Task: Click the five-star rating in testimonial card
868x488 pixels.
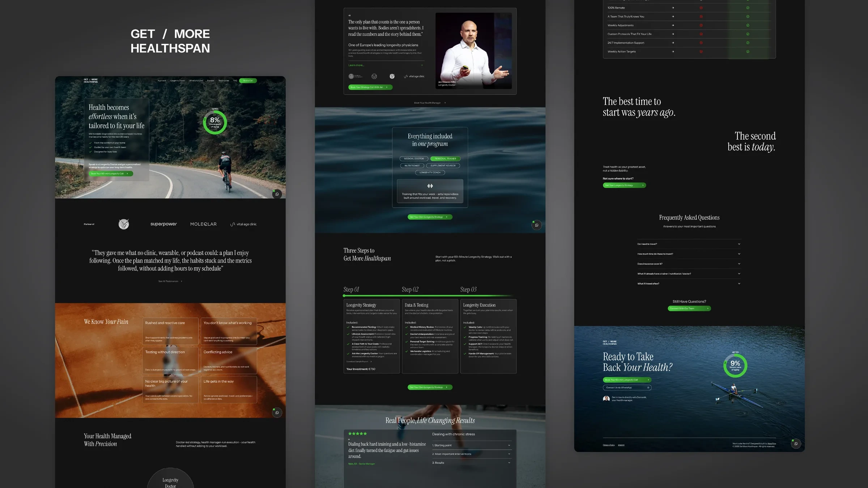Action: click(358, 433)
